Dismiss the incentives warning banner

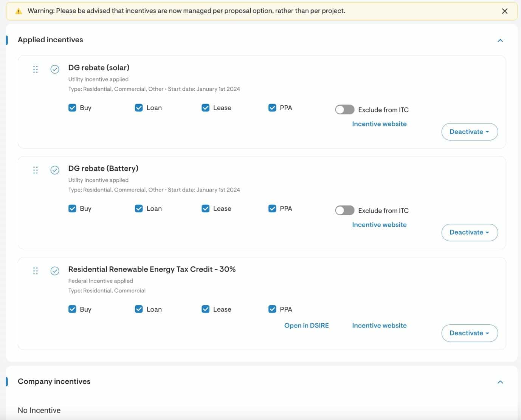click(x=504, y=11)
